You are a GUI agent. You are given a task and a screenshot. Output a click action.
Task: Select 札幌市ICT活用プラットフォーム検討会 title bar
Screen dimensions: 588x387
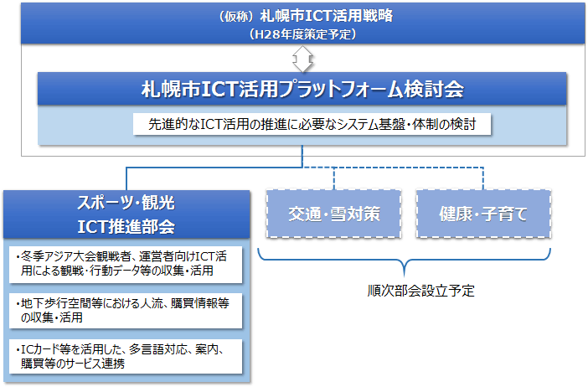pos(302,89)
